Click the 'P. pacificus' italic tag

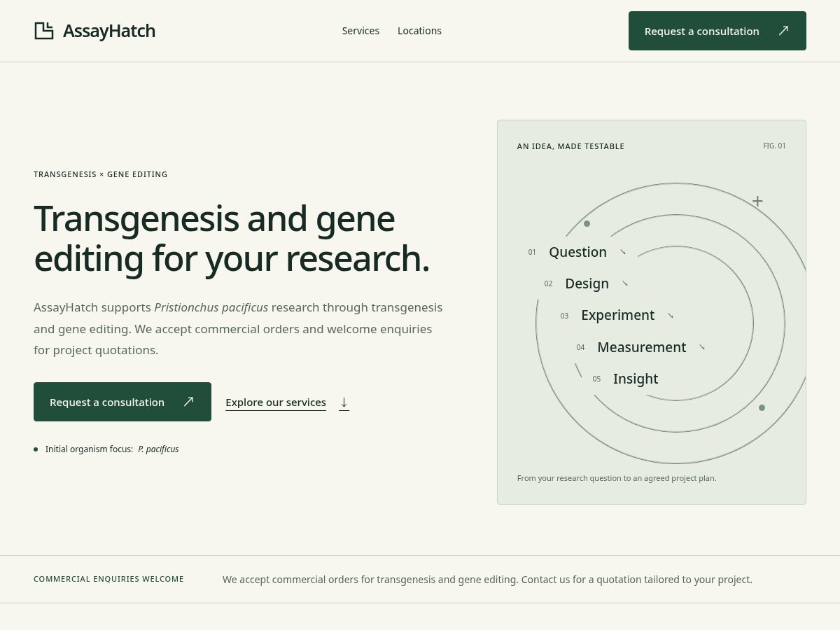coord(158,449)
